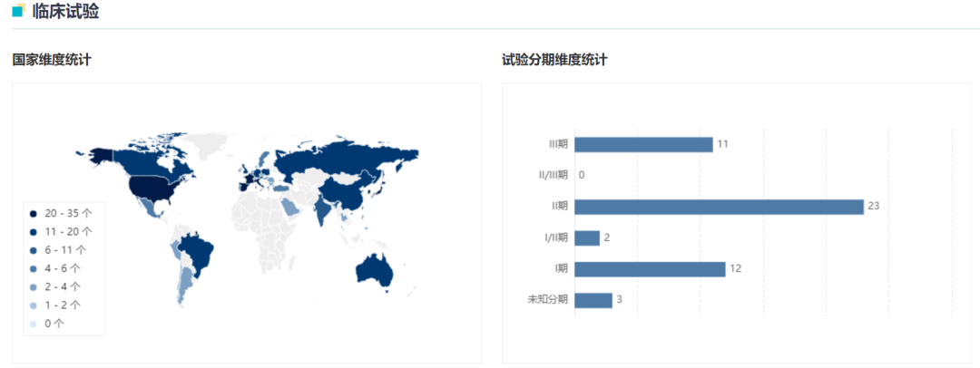Click the 未知分期 bar showing 3
This screenshot has width=980, height=368.
[x=593, y=300]
